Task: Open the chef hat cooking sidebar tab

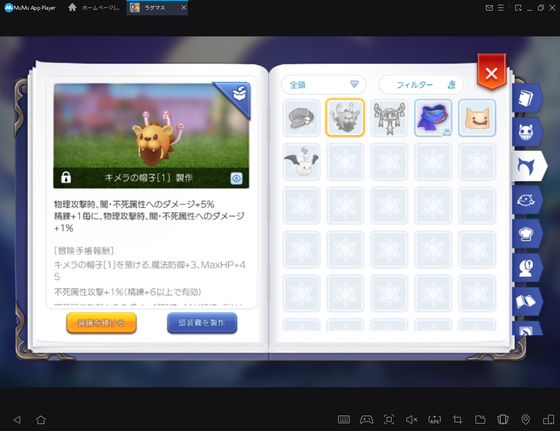Action: [526, 234]
